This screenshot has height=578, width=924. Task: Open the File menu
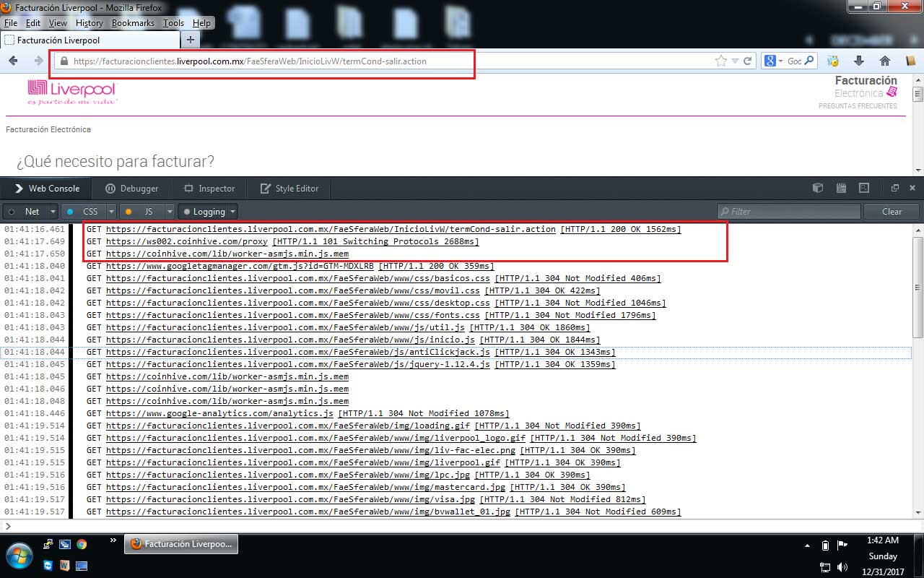coord(10,23)
